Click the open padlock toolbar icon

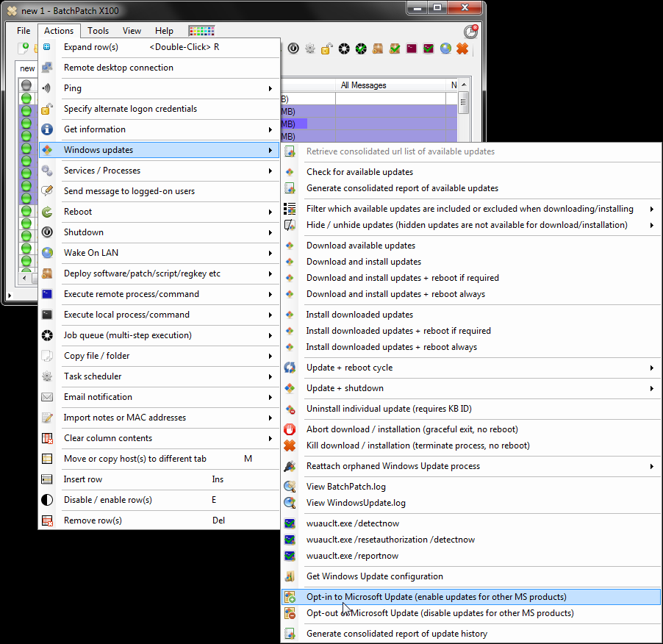[x=327, y=49]
